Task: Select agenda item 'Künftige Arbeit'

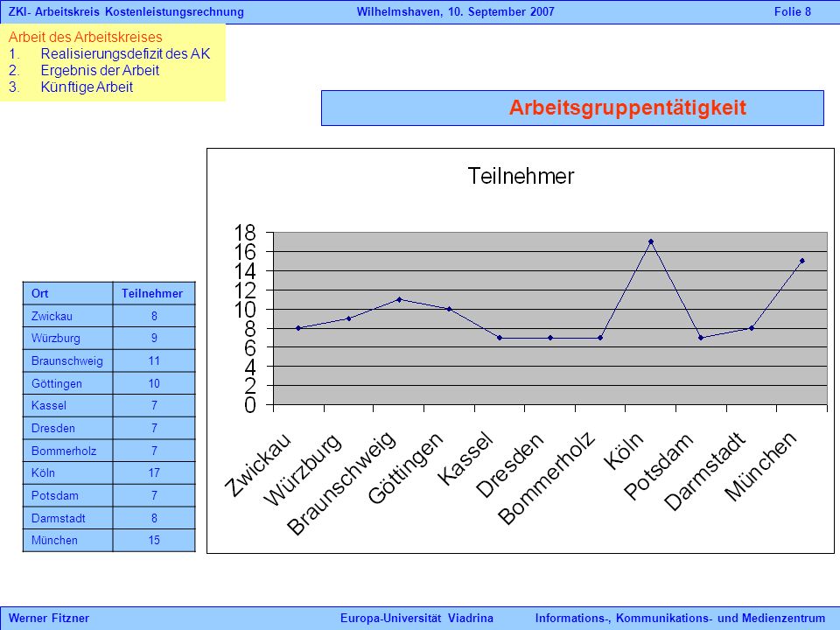Action: point(87,87)
